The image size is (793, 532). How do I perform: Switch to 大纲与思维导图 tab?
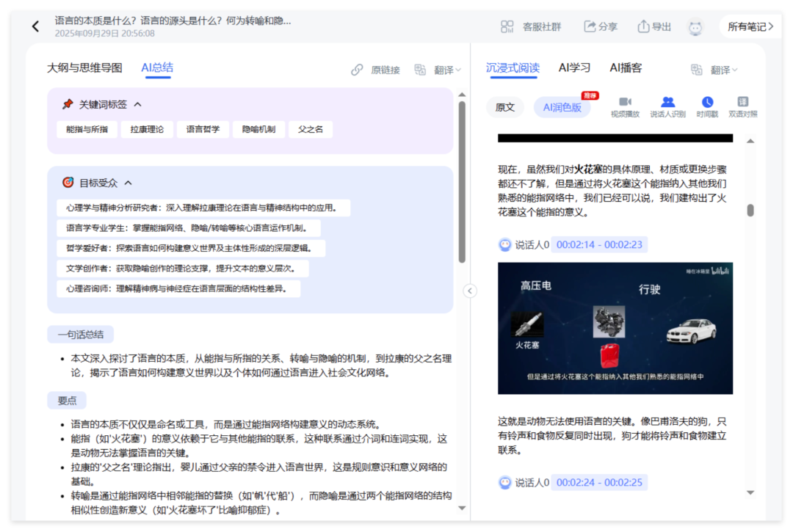tap(84, 68)
